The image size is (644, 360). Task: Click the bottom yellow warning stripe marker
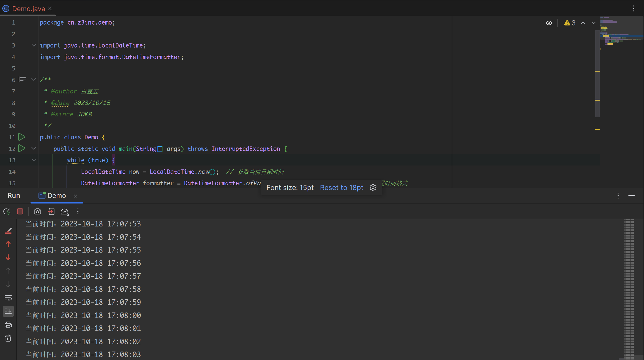click(597, 130)
